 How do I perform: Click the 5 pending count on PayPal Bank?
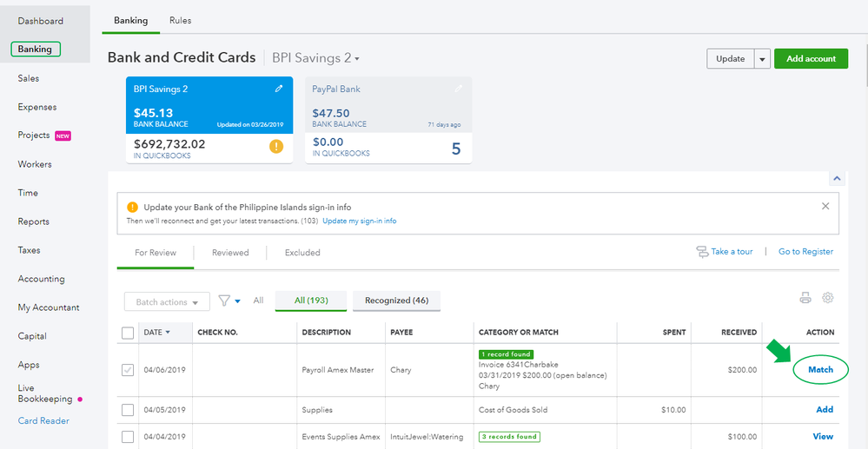tap(455, 149)
